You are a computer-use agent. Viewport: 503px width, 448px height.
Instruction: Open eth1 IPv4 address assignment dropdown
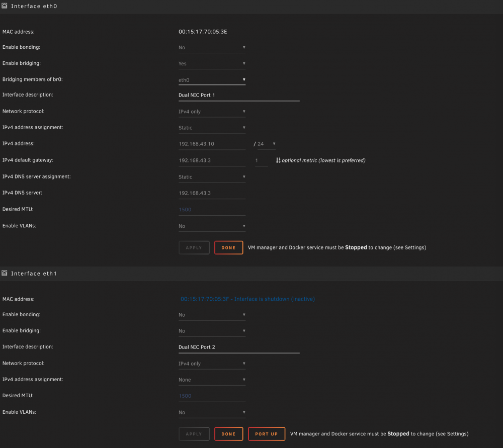[212, 380]
